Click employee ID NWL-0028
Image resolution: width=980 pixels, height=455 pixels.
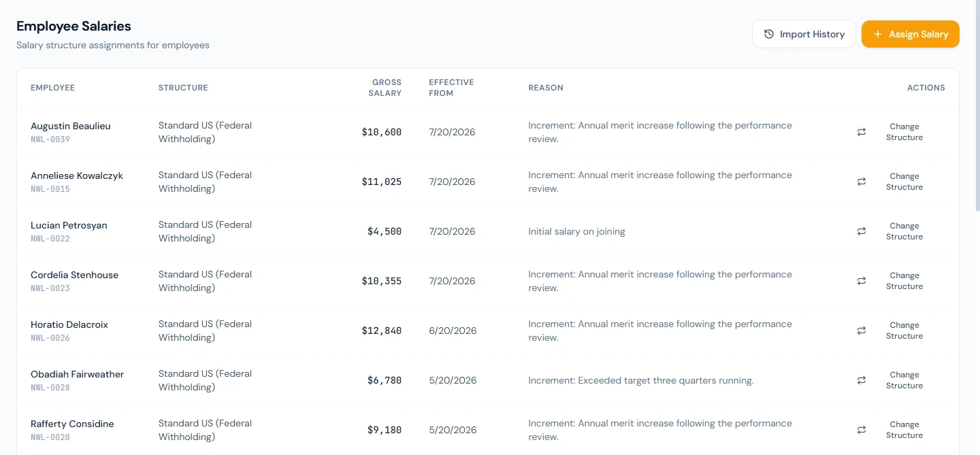pos(50,388)
